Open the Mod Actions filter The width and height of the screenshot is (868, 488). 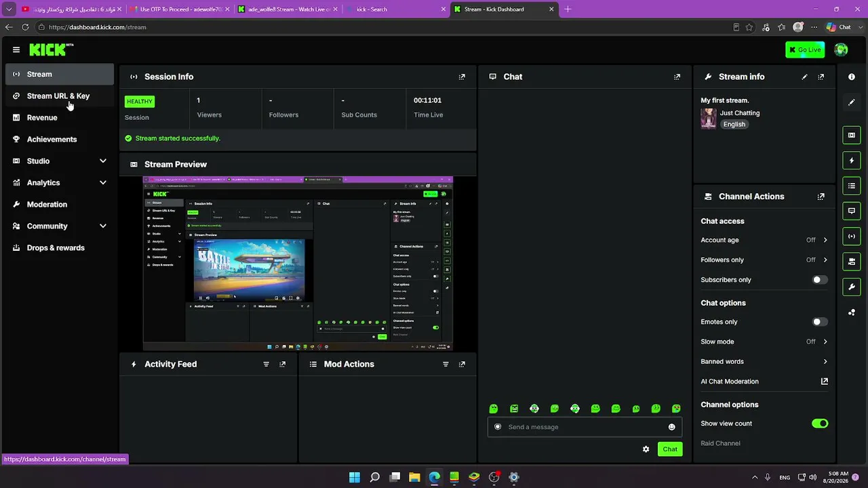446,364
